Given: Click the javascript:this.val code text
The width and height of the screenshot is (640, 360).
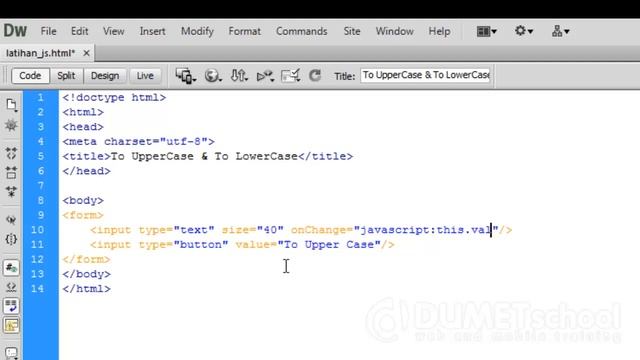Looking at the screenshot, I should point(425,230).
